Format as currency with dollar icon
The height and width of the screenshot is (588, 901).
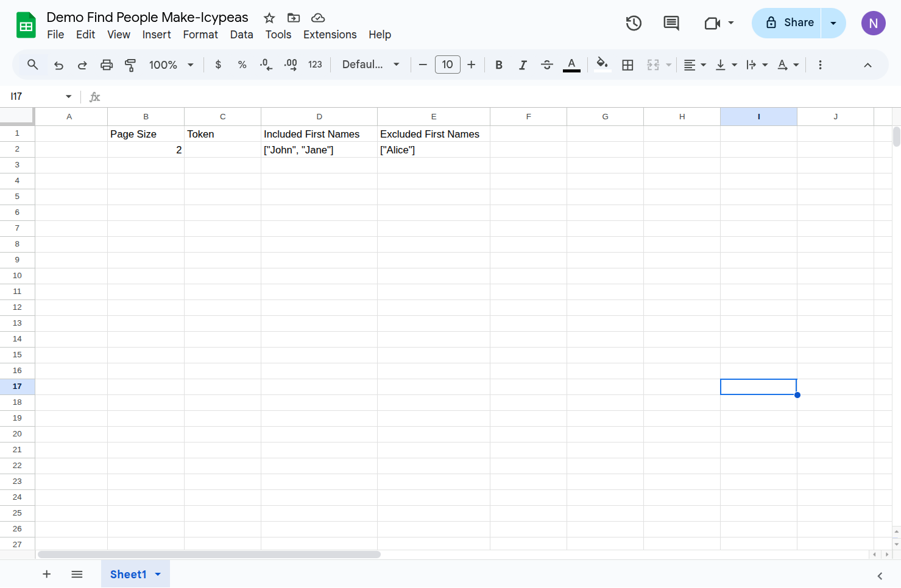coord(218,65)
